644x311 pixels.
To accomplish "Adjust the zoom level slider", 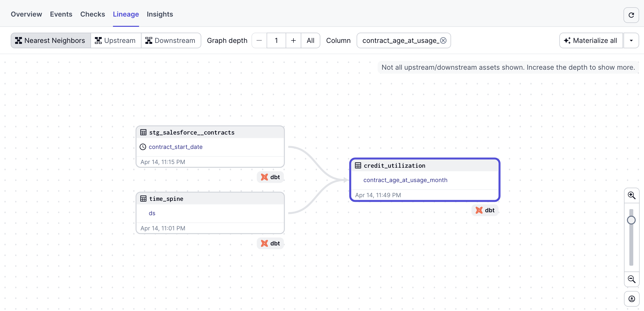I will click(x=632, y=220).
